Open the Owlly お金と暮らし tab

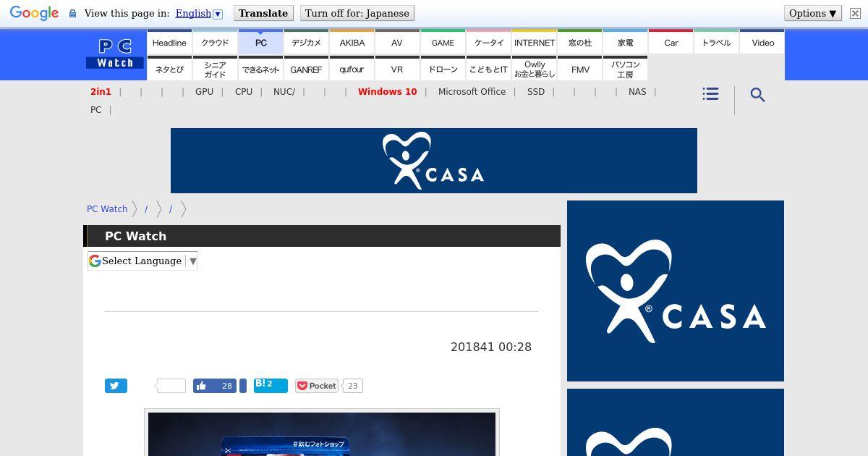534,69
